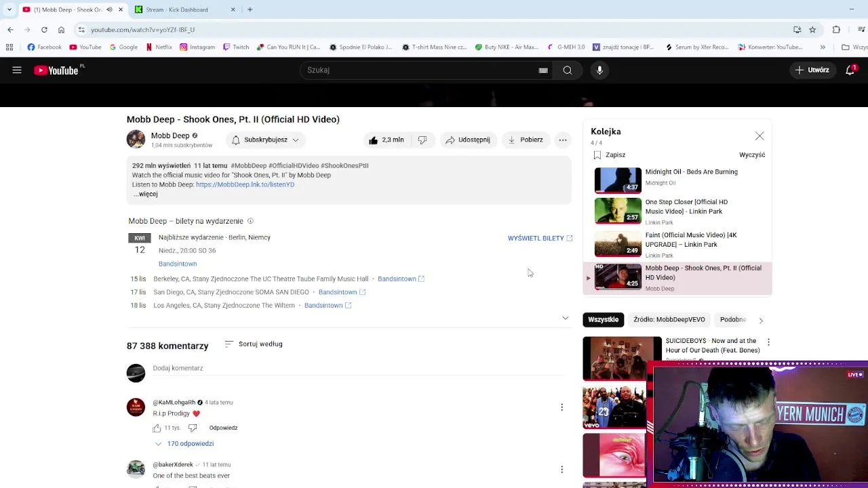The width and height of the screenshot is (868, 488).
Task: Open the Google apps grid icon
Action: (x=9, y=47)
